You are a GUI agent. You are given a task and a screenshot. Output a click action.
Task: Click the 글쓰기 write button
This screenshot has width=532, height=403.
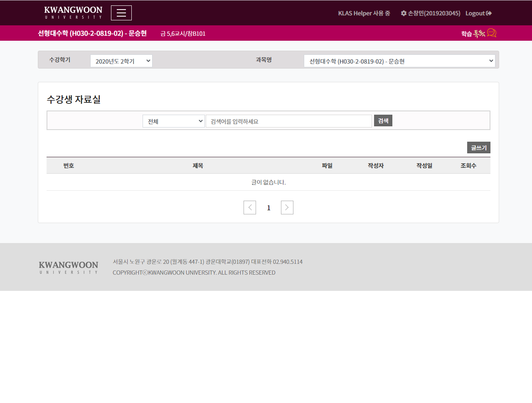479,147
